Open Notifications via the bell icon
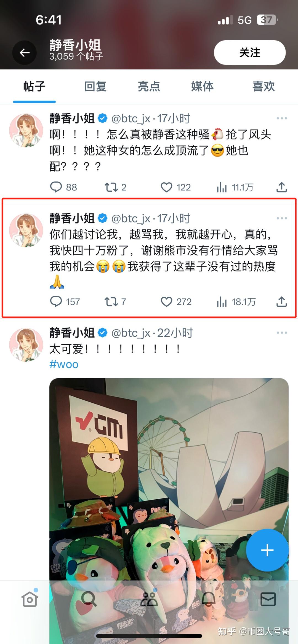The height and width of the screenshot is (644, 298). pyautogui.click(x=209, y=599)
